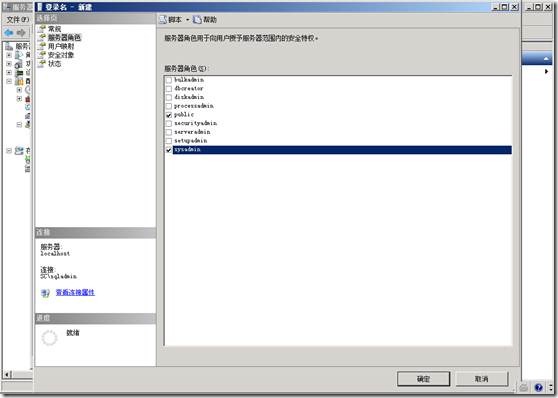Uncheck the sysadmin role checkbox

(169, 150)
